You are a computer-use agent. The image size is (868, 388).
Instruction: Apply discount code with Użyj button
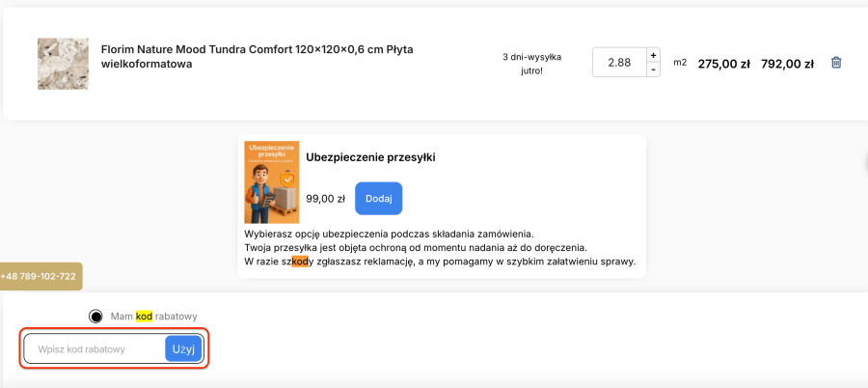tap(184, 349)
